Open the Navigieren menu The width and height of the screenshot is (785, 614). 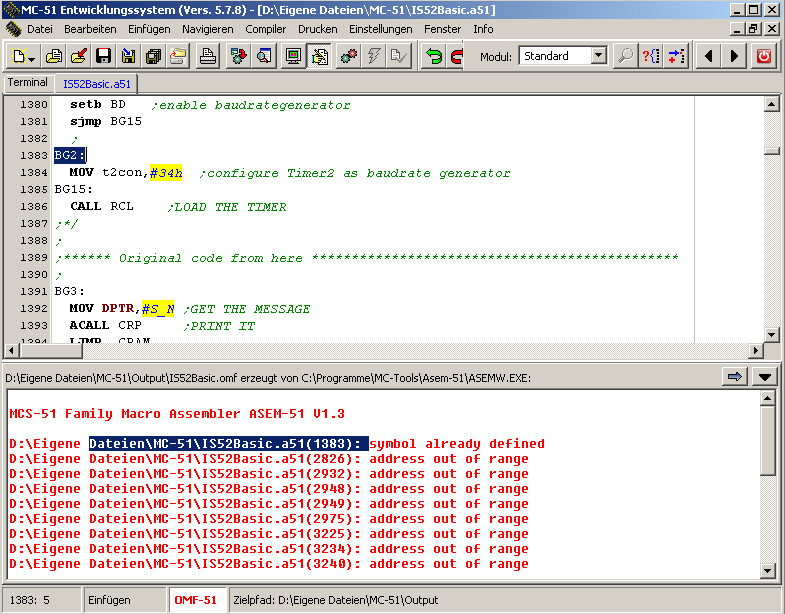[208, 29]
